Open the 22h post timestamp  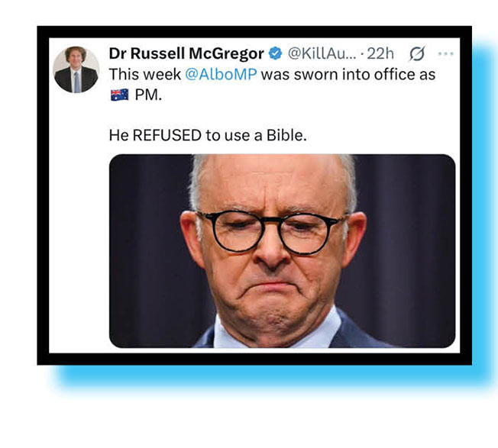tap(380, 53)
